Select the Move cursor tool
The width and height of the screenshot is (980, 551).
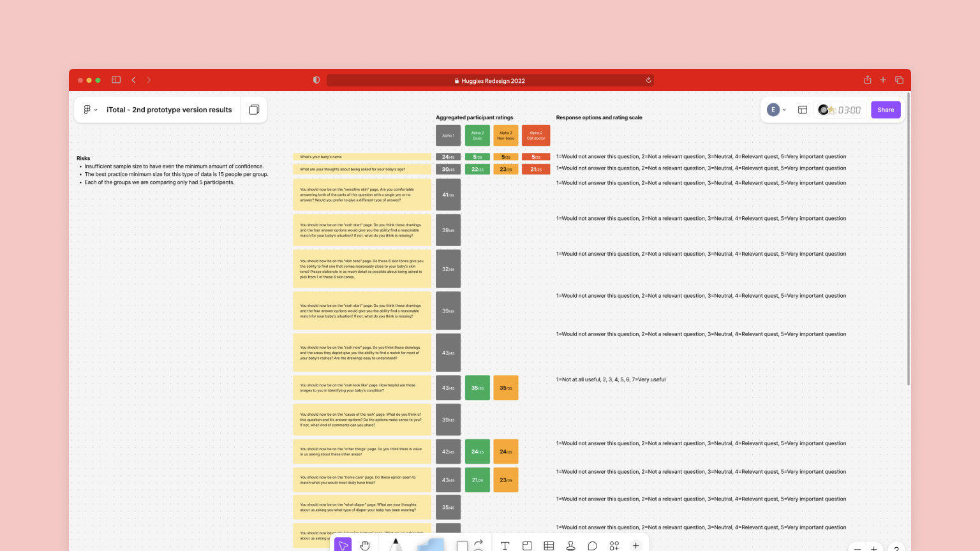(x=343, y=545)
